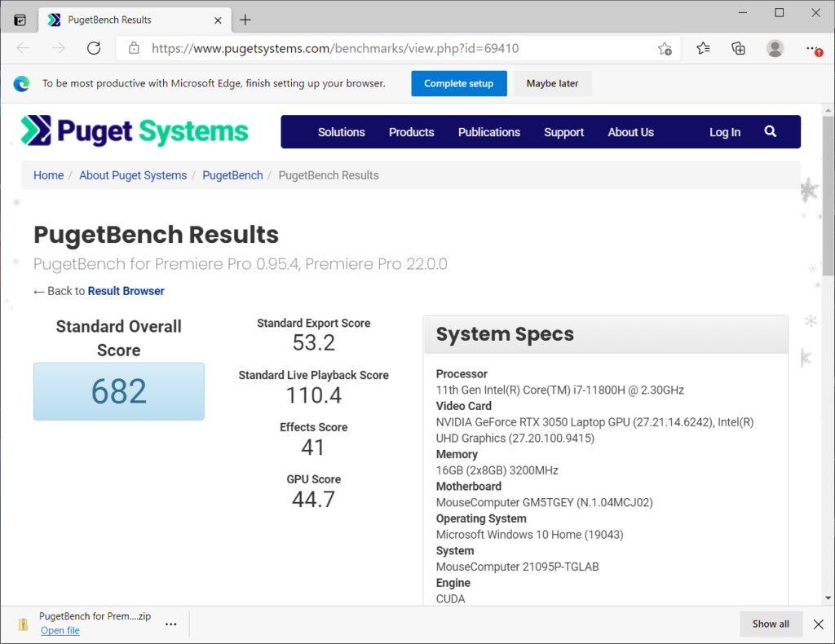Click the Standard Export Score value 53.2
Image resolution: width=835 pixels, height=644 pixels.
314,342
